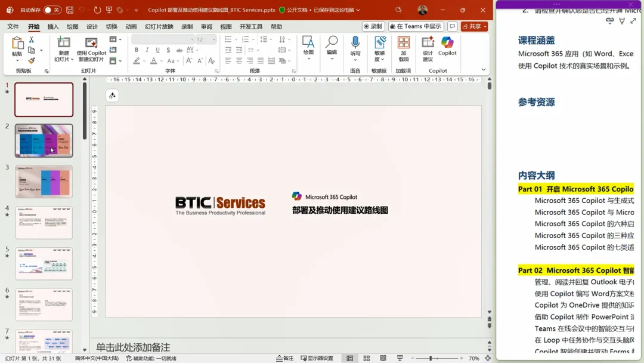Switch to the 设计 Design tab
Image resolution: width=644 pixels, height=363 pixels.
(92, 26)
